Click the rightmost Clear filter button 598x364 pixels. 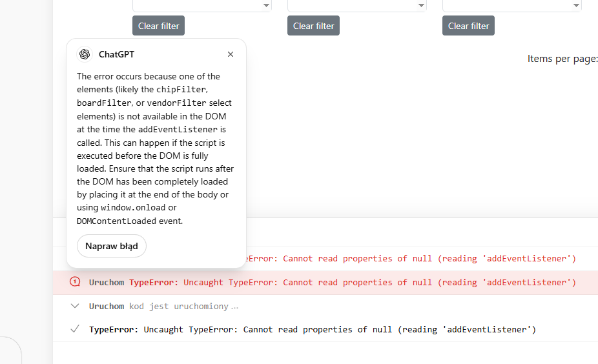468,26
